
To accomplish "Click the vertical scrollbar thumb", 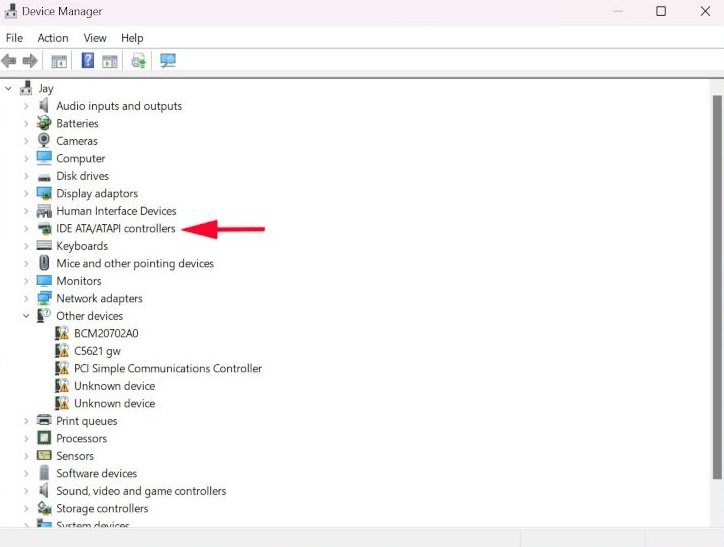I will coord(717,287).
